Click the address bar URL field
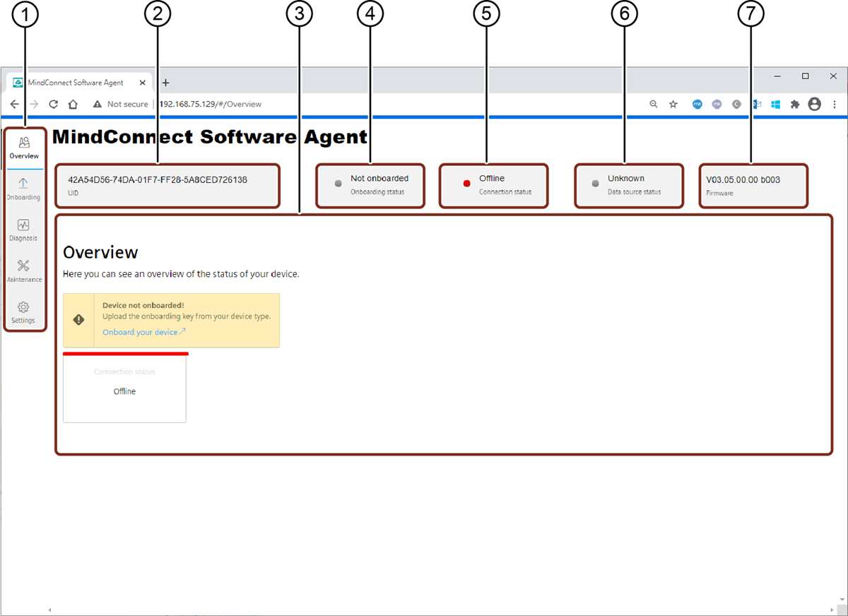 [x=210, y=104]
